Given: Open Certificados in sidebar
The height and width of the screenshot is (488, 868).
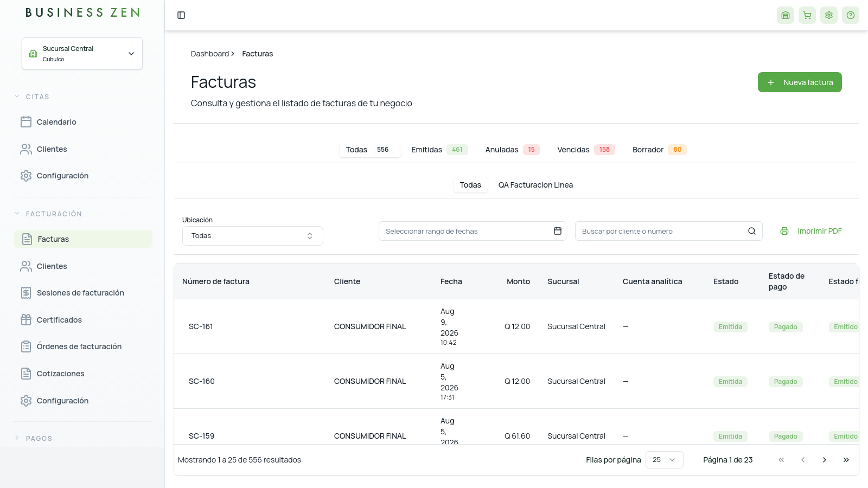Looking at the screenshot, I should (x=83, y=320).
